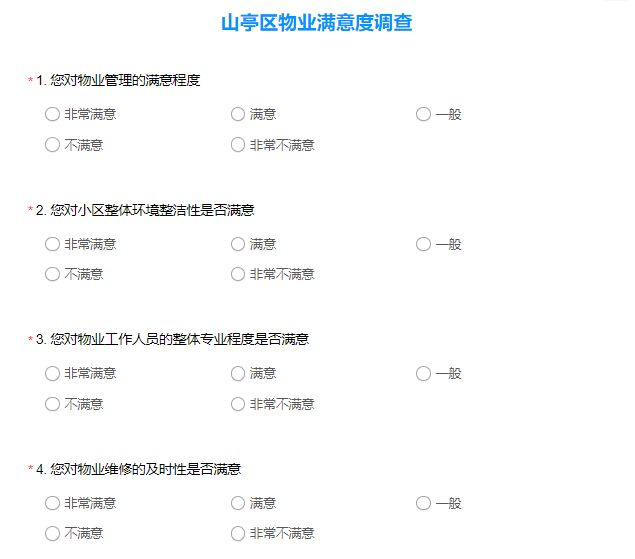Select 非常满意 for question 1 物业管理

(x=52, y=114)
